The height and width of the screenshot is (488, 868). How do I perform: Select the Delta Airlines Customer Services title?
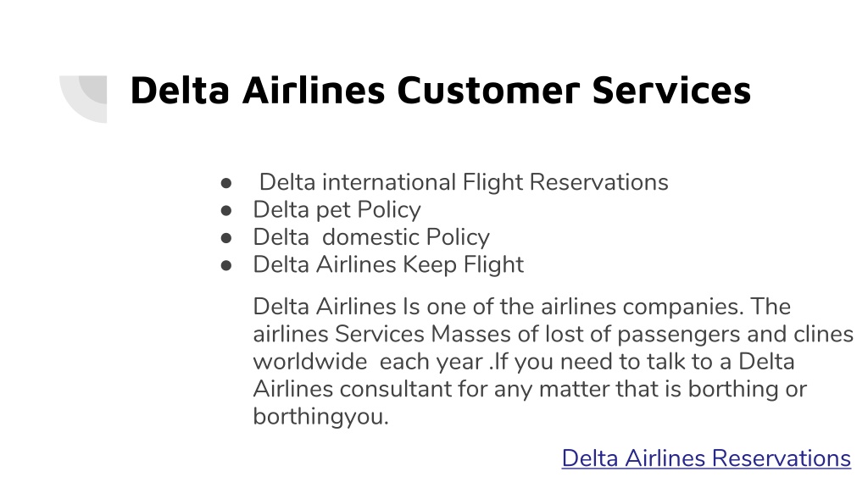(440, 90)
